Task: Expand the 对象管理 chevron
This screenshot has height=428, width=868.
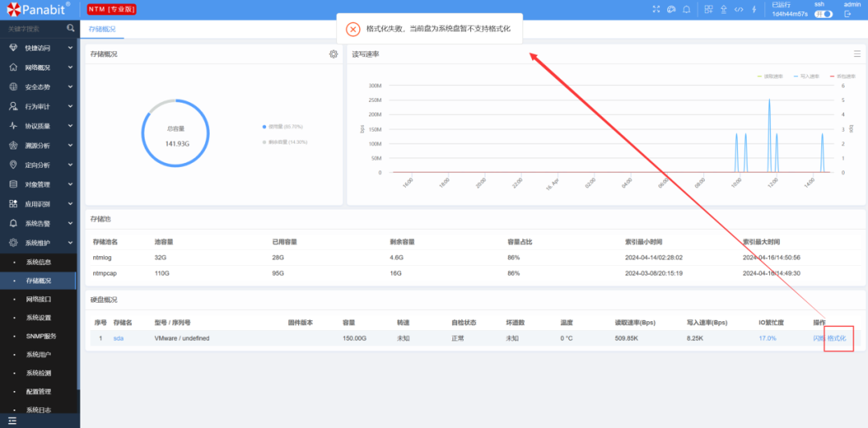Action: pos(70,184)
